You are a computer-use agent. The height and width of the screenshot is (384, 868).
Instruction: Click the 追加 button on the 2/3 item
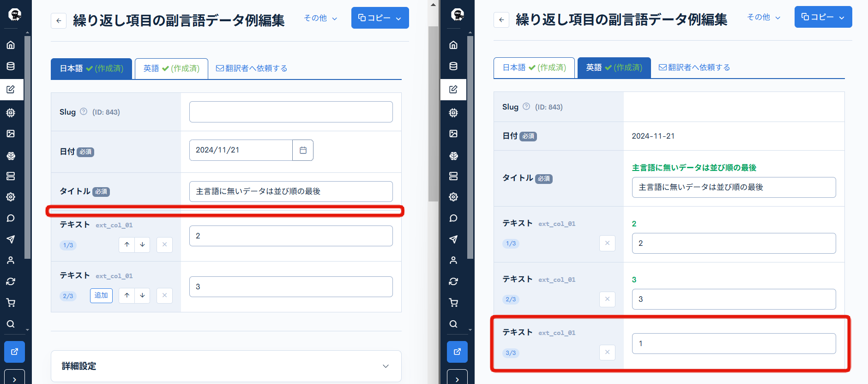[x=101, y=295]
